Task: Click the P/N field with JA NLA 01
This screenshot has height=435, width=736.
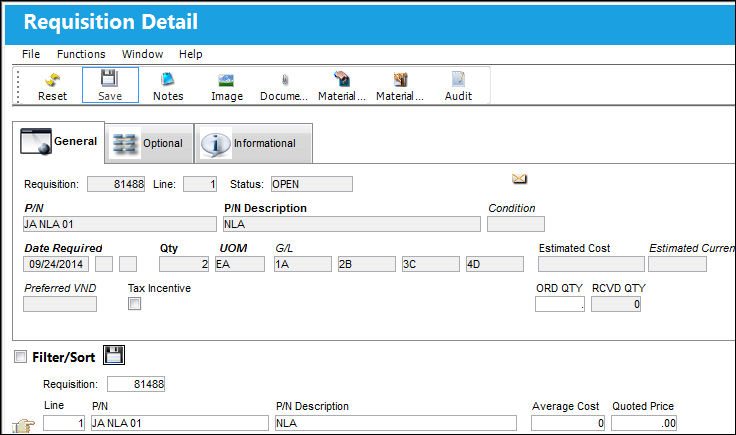Action: (x=120, y=224)
